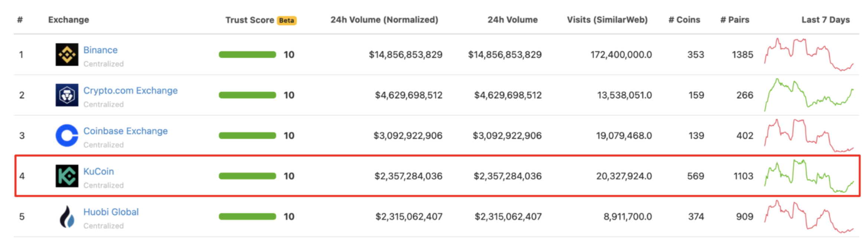View Binance's last 7 days sparkline chart

809,54
